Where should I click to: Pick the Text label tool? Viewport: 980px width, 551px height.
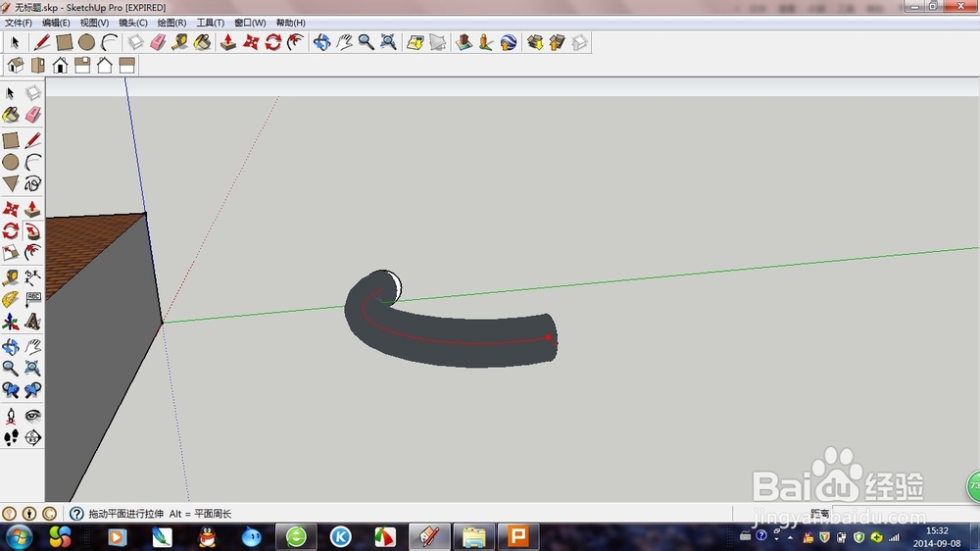point(32,300)
